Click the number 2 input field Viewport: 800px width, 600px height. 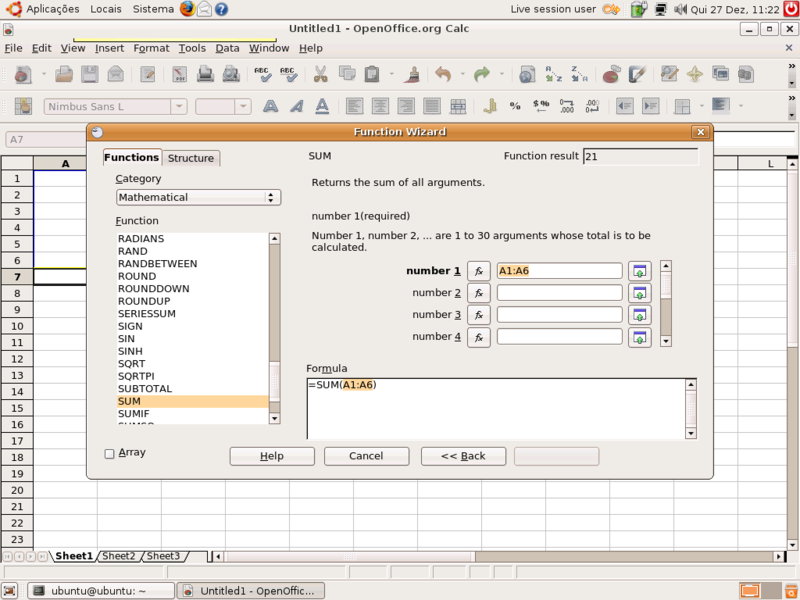click(560, 293)
